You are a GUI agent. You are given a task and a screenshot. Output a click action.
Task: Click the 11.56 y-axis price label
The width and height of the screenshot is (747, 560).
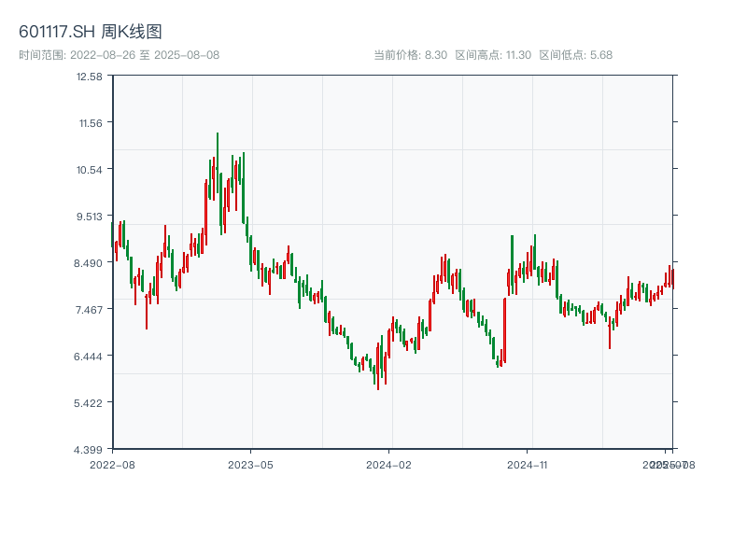pyautogui.click(x=91, y=123)
